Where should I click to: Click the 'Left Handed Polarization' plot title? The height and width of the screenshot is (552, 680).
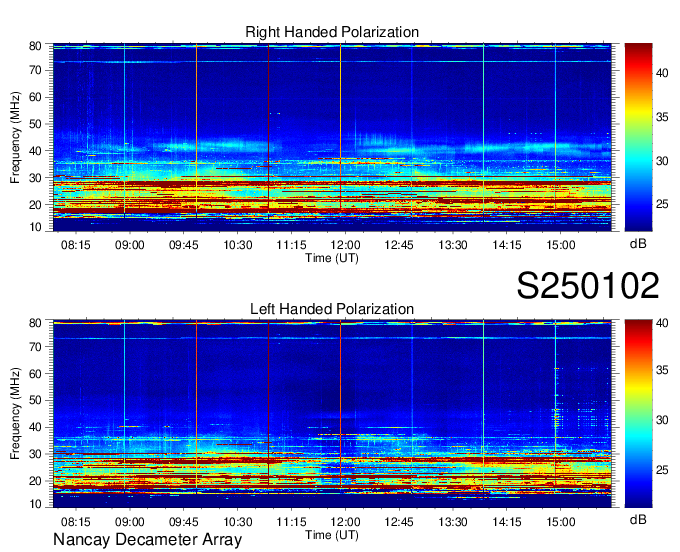point(332,309)
